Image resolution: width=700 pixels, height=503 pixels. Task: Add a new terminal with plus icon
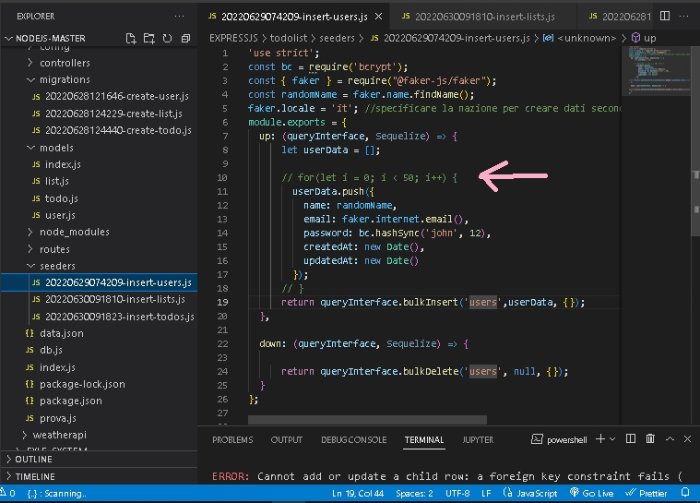pos(599,439)
